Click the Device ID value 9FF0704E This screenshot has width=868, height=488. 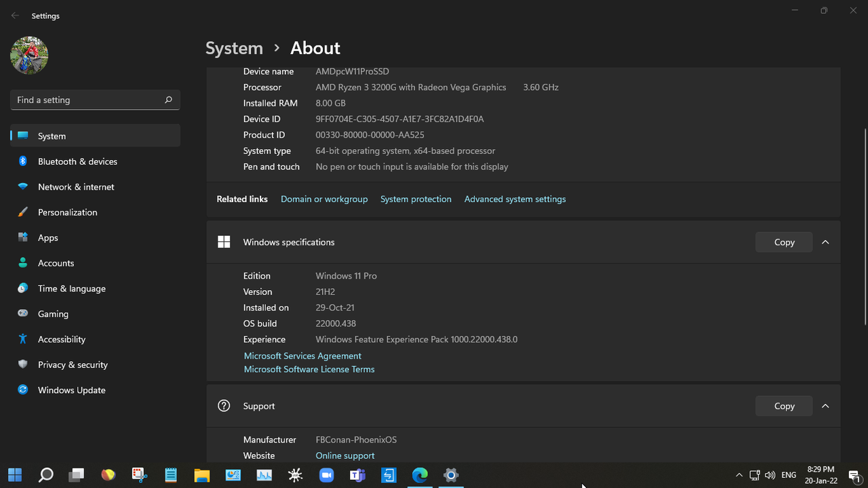pos(399,119)
